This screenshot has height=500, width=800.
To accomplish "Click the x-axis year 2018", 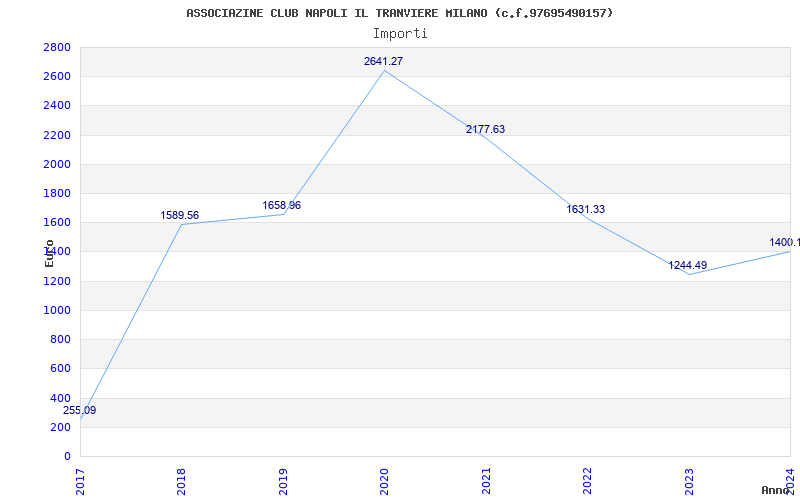I will [181, 481].
